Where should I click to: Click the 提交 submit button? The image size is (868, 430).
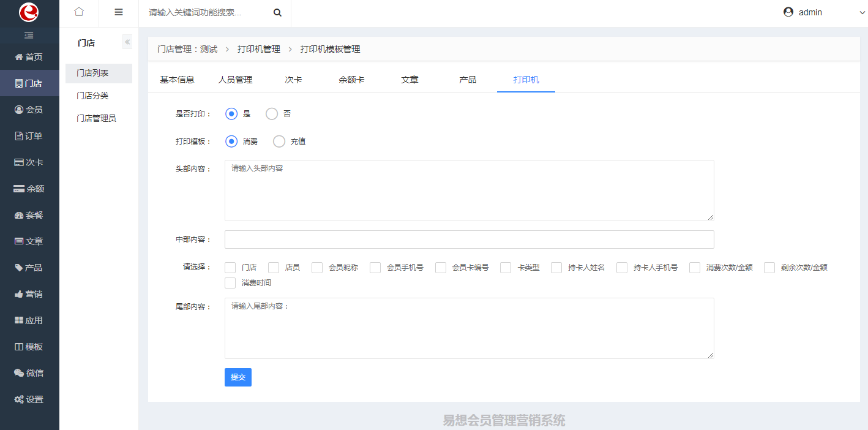coord(238,377)
